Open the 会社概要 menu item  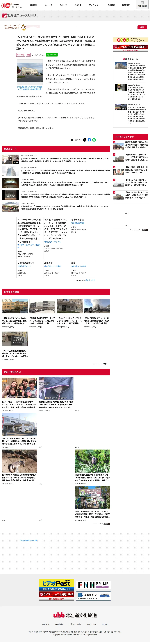(111, 5)
